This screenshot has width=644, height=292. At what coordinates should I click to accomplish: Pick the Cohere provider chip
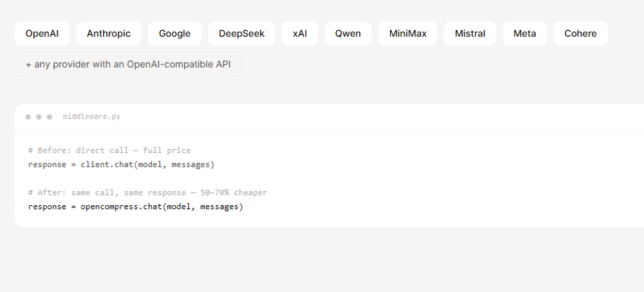[580, 33]
